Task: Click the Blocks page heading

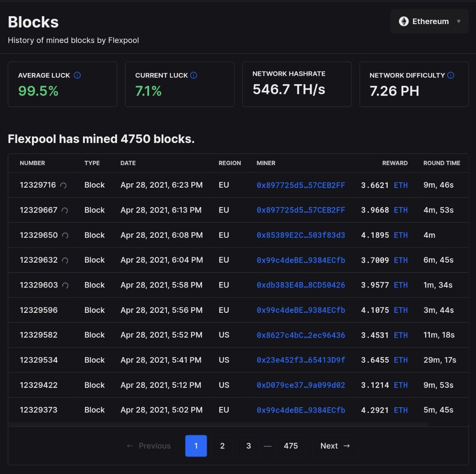Action: click(x=33, y=22)
